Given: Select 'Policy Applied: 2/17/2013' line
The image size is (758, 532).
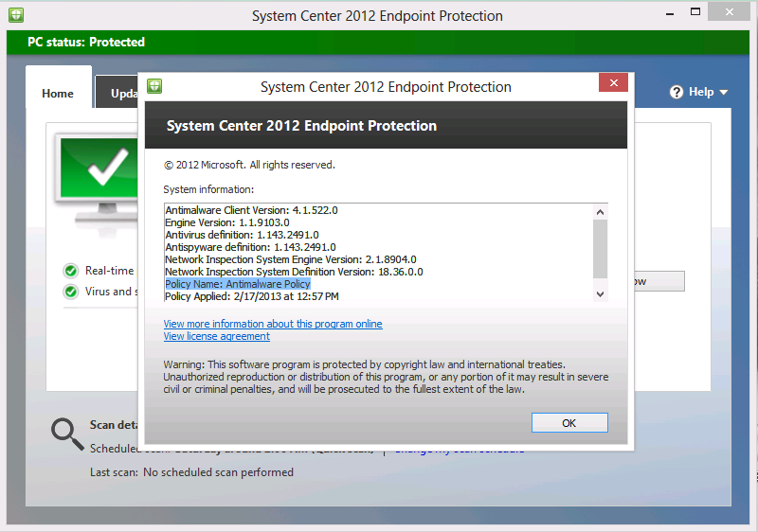Looking at the screenshot, I should click(x=252, y=296).
